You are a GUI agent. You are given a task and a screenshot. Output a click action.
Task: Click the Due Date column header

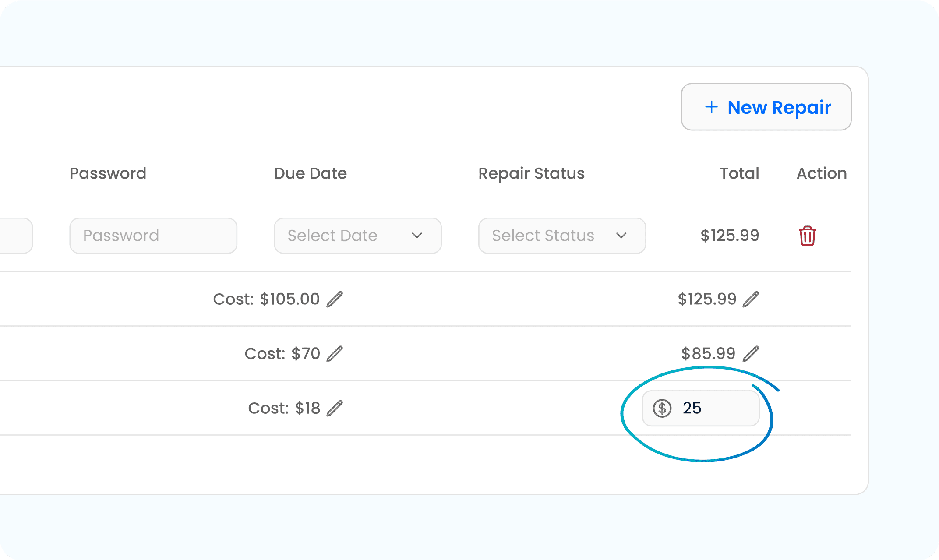tap(310, 173)
